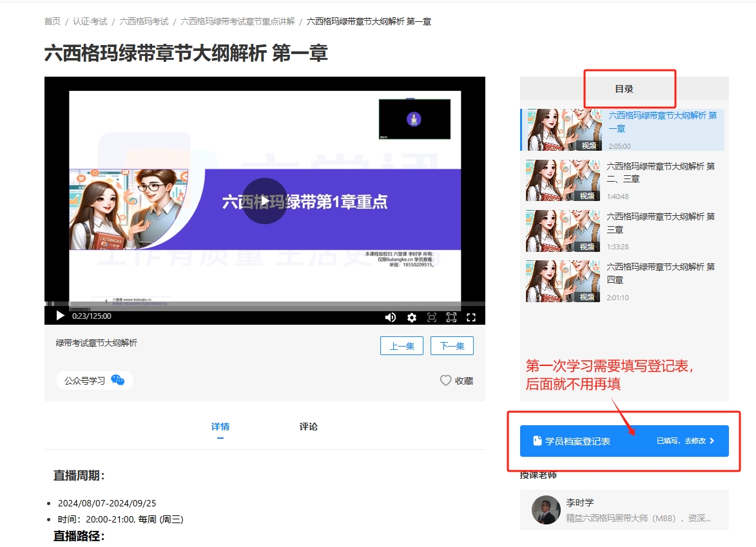Click the chevron arrow on 学员档案登记表 banner
Image resolution: width=756 pixels, height=547 pixels.
click(712, 441)
